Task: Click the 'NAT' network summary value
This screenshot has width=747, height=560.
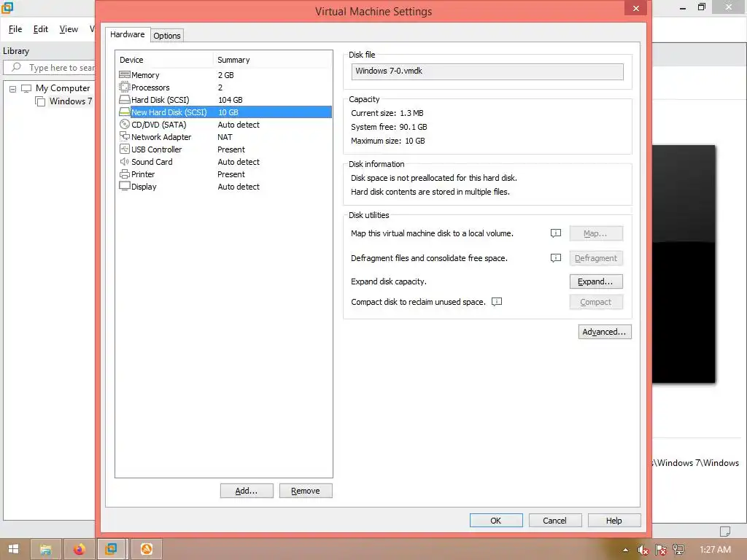Action: [225, 137]
